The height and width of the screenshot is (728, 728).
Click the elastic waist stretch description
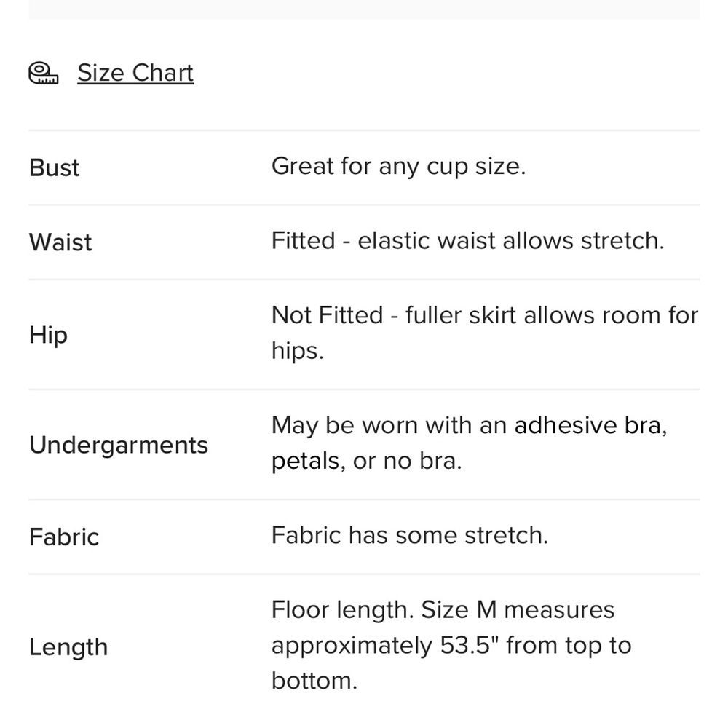point(468,241)
